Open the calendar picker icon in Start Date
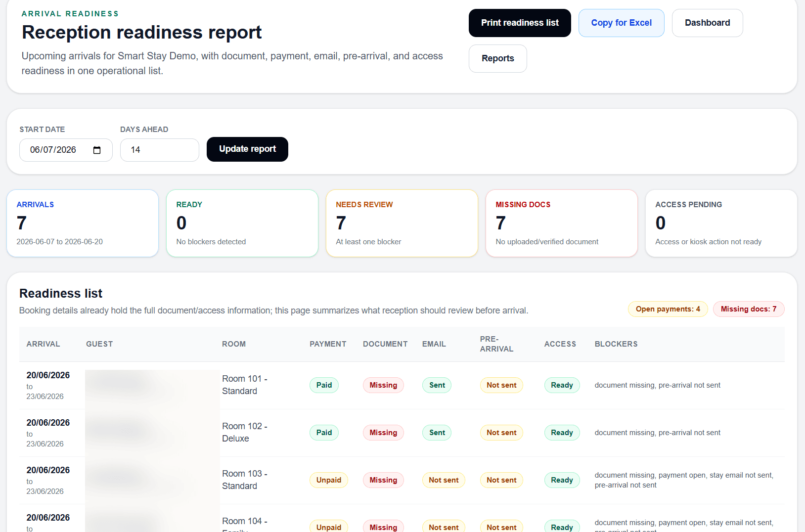 [97, 150]
